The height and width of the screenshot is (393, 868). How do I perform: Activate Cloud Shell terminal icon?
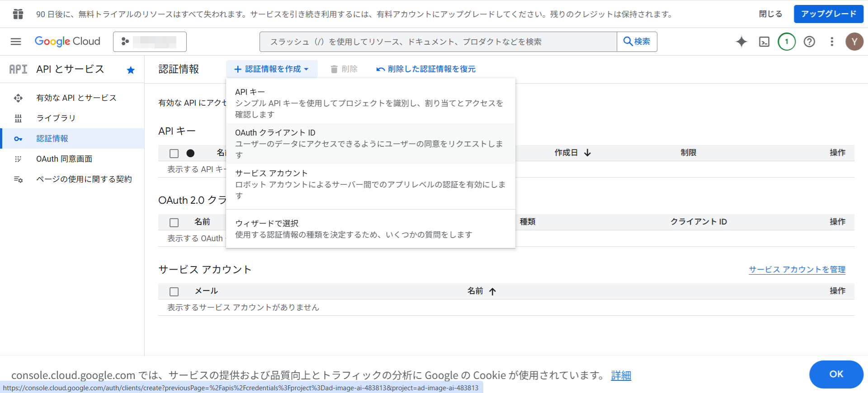764,42
